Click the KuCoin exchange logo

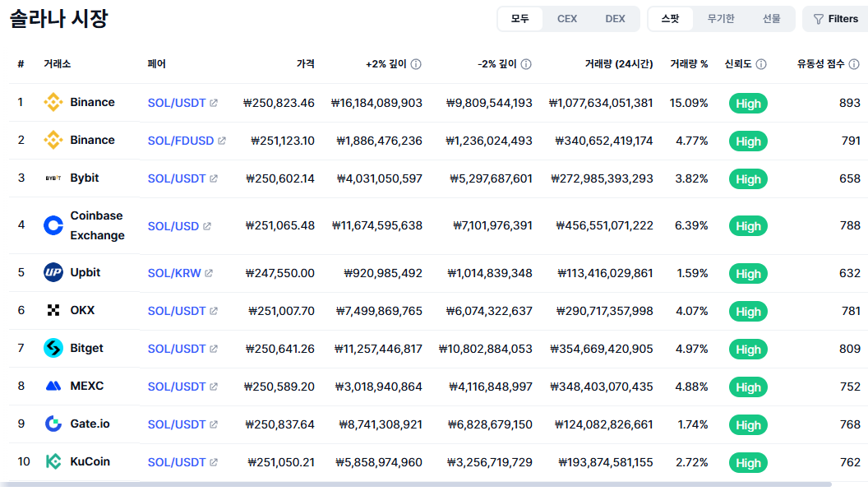click(53, 461)
